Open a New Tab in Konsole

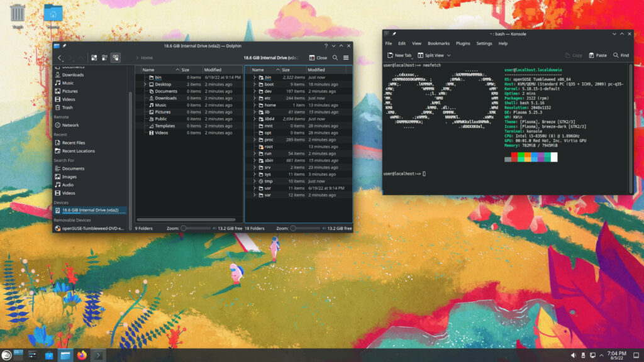(401, 55)
